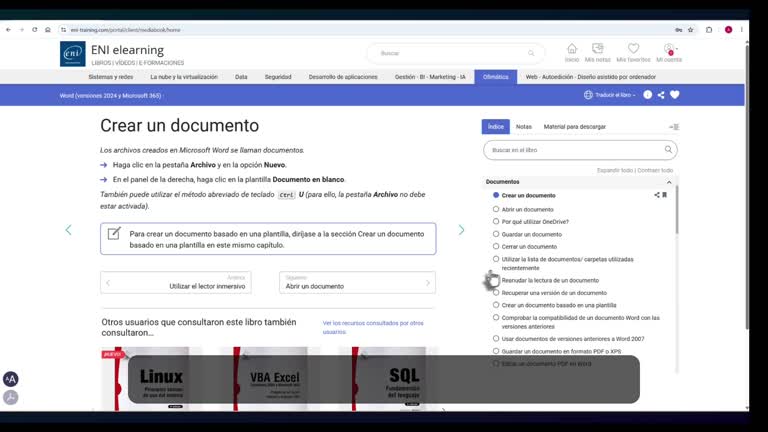Click the search magnifier in top search bar
Screen dimensions: 768x432
pos(531,53)
